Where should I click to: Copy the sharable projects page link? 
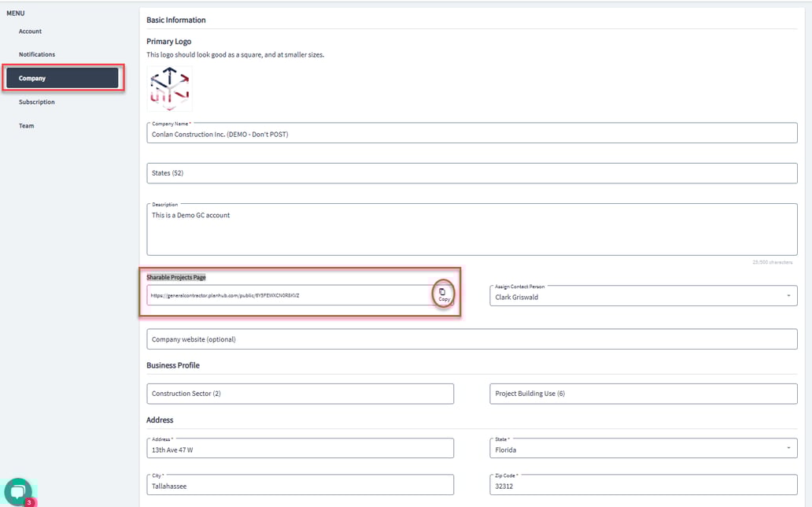443,293
